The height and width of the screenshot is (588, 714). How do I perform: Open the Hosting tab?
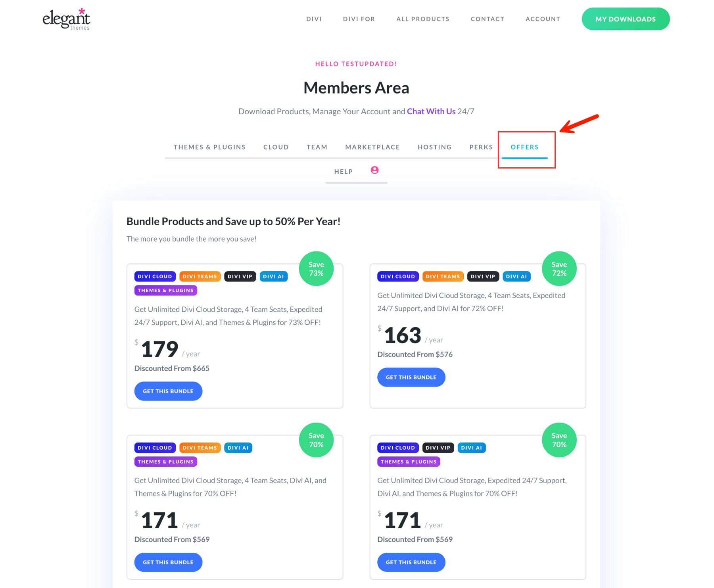[x=435, y=147]
